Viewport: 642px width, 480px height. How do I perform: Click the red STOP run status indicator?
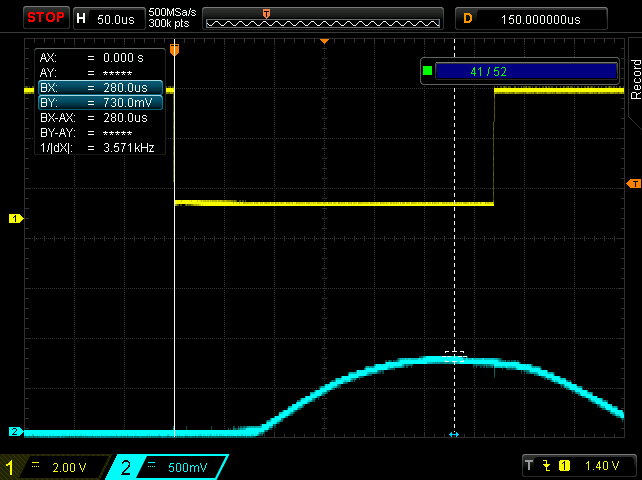[x=45, y=18]
